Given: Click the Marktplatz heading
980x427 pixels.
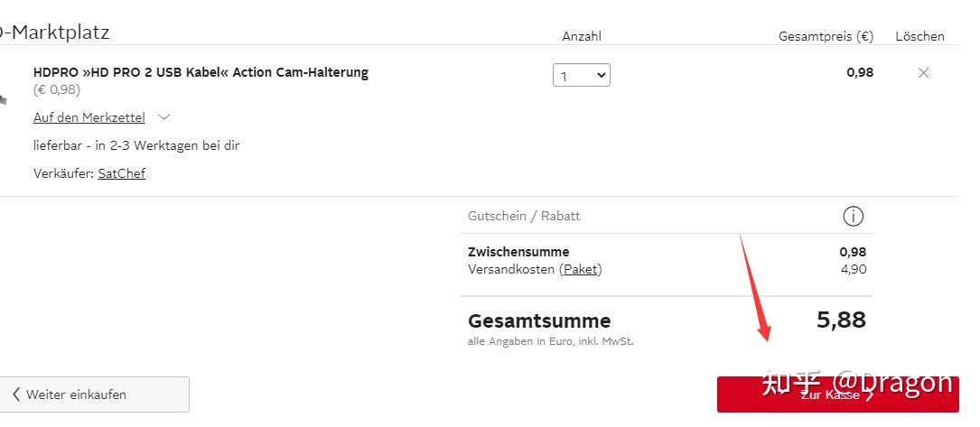Looking at the screenshot, I should click(x=54, y=32).
